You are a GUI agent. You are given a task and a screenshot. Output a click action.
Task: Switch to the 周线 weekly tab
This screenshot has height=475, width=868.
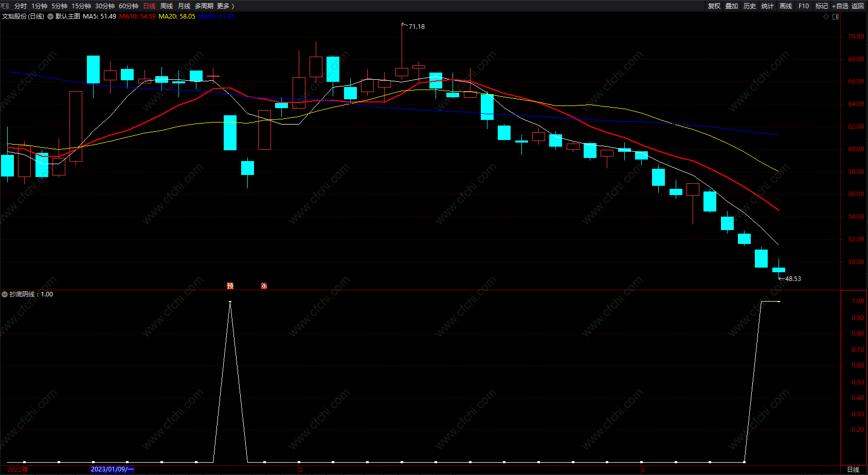click(x=167, y=6)
